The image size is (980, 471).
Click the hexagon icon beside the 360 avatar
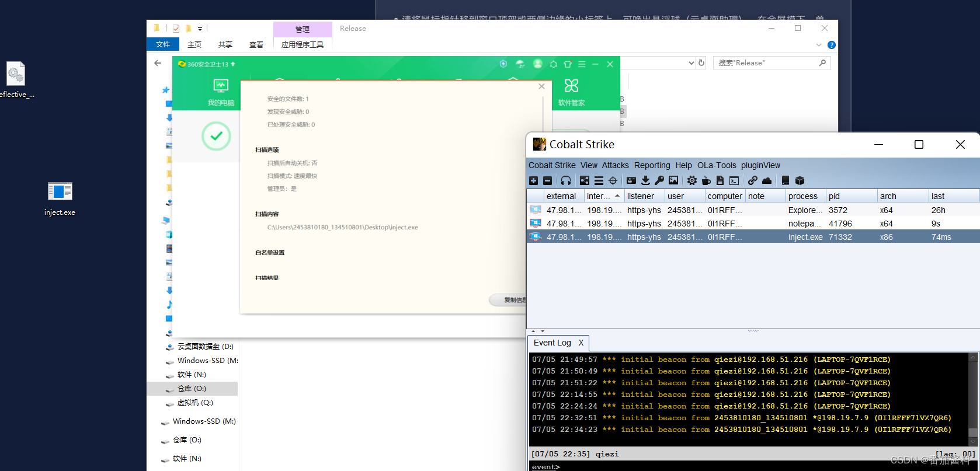(x=553, y=64)
